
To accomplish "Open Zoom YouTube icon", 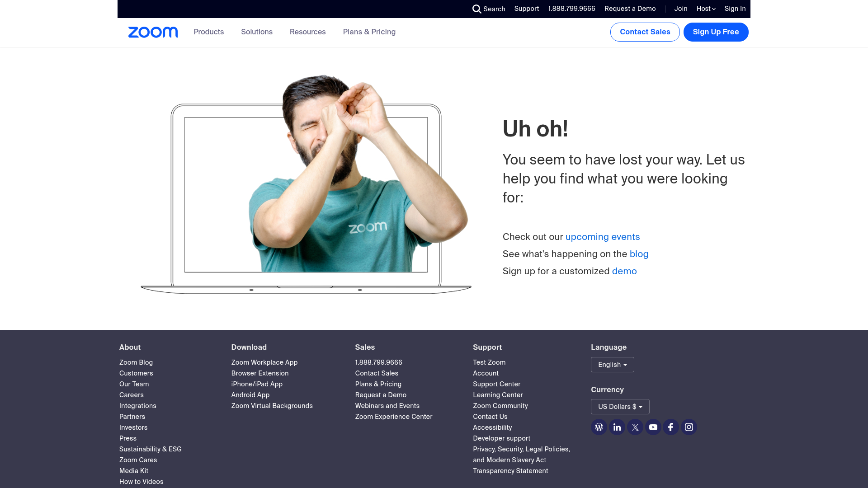I will (653, 427).
